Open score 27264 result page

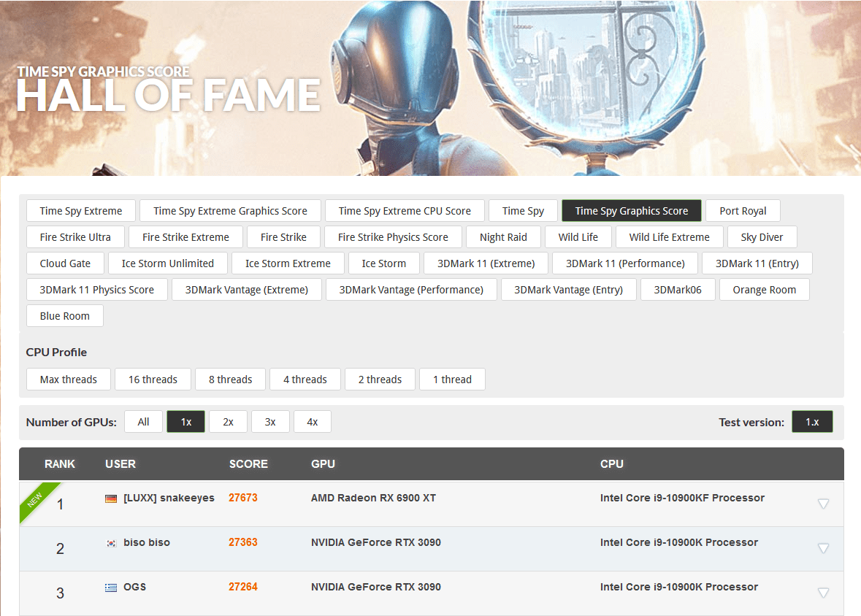tap(242, 587)
